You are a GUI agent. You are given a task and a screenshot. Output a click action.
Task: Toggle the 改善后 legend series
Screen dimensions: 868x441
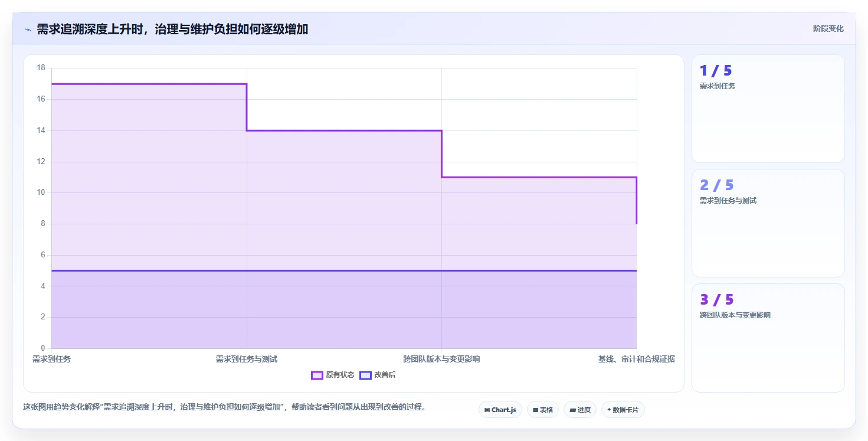tap(378, 375)
